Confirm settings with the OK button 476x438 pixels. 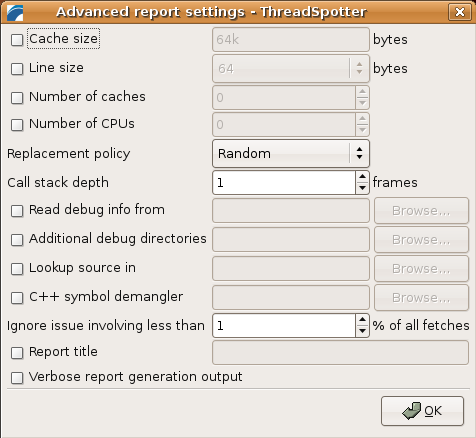[422, 411]
